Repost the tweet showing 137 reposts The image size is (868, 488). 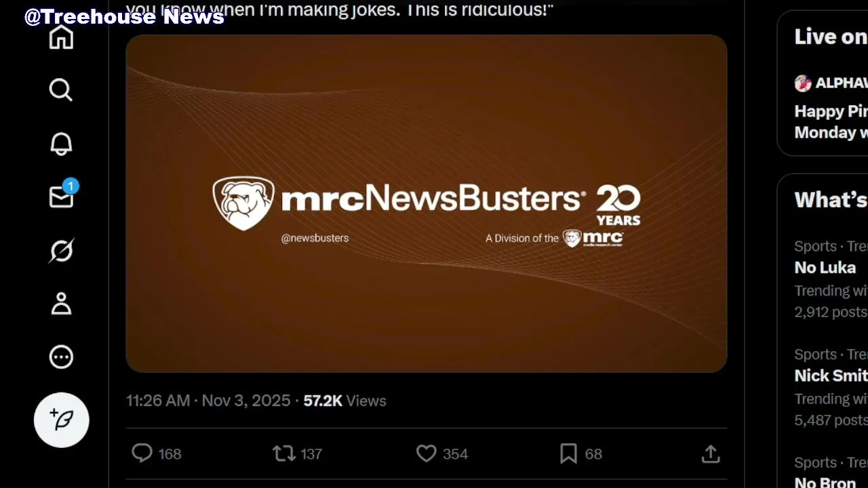[297, 453]
